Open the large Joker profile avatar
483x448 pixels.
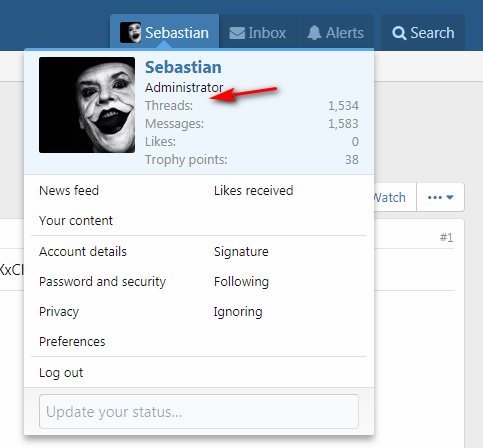coord(87,105)
